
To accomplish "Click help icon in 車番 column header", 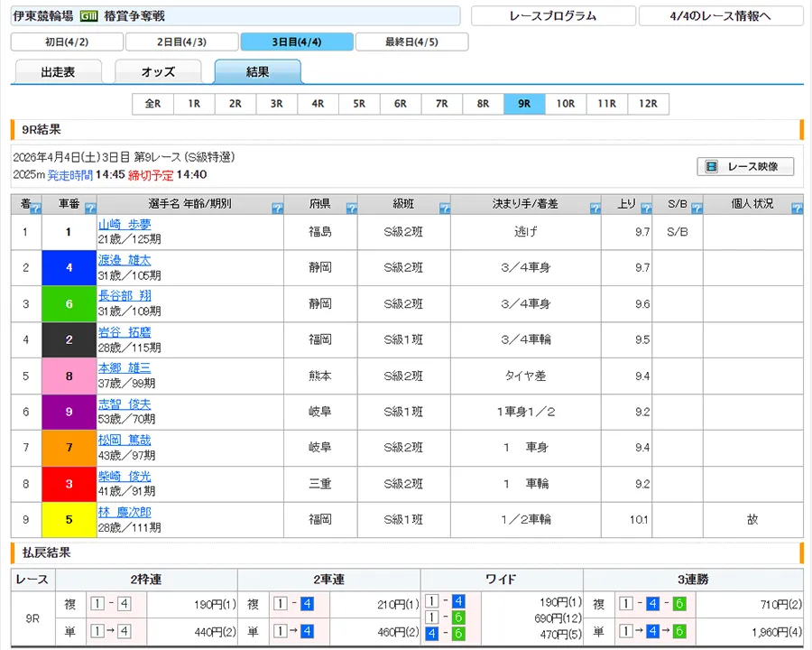I will click(90, 209).
